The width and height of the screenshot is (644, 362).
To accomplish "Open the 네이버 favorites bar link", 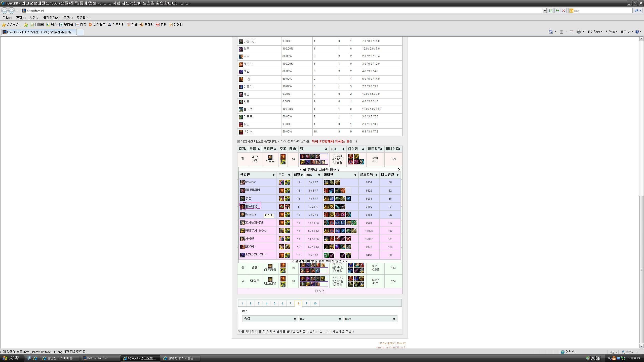I will pos(37,25).
